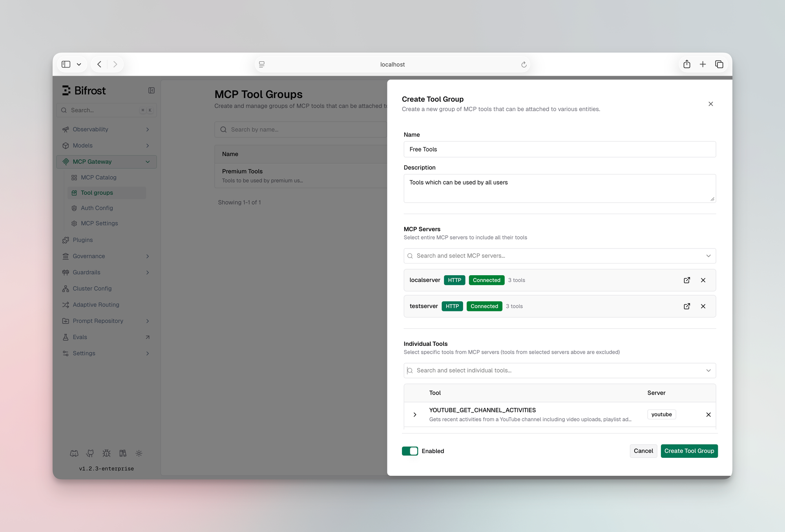Open MCP Catalog in the sidebar
785x532 pixels.
point(99,177)
